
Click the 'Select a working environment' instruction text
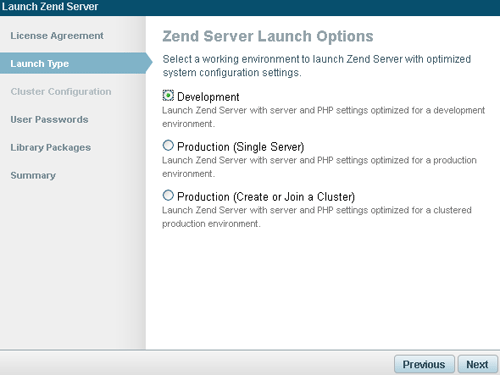pos(317,66)
